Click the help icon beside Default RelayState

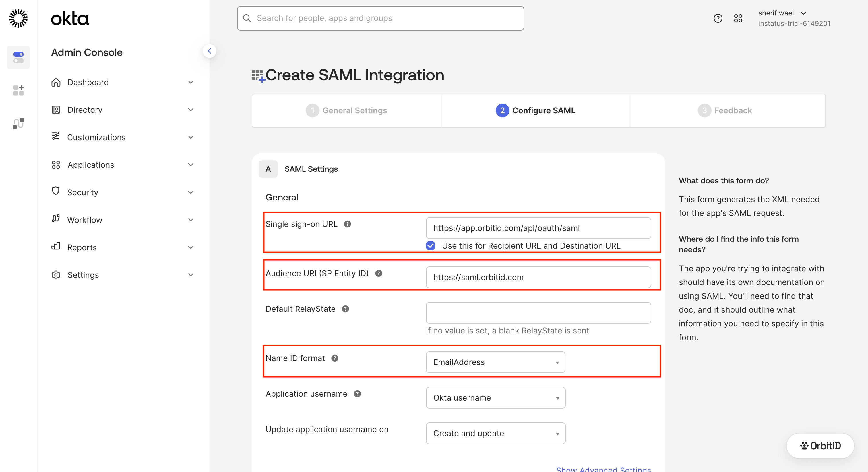345,309
